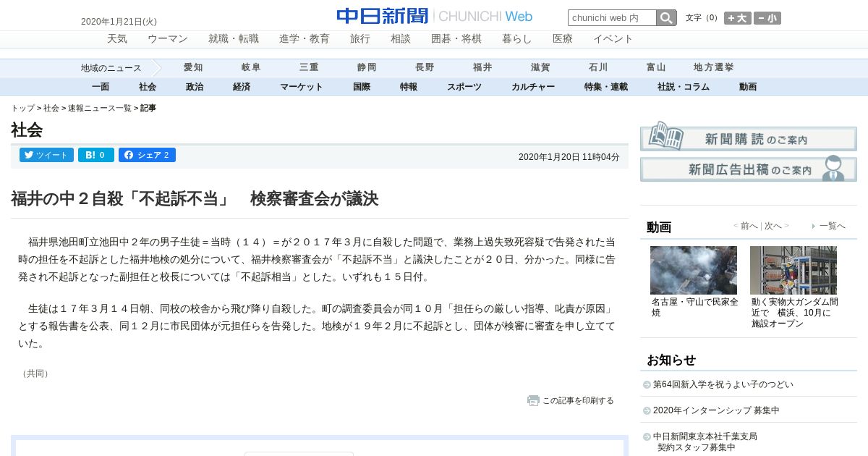Open イベント menu item
The width and height of the screenshot is (868, 456).
click(613, 39)
